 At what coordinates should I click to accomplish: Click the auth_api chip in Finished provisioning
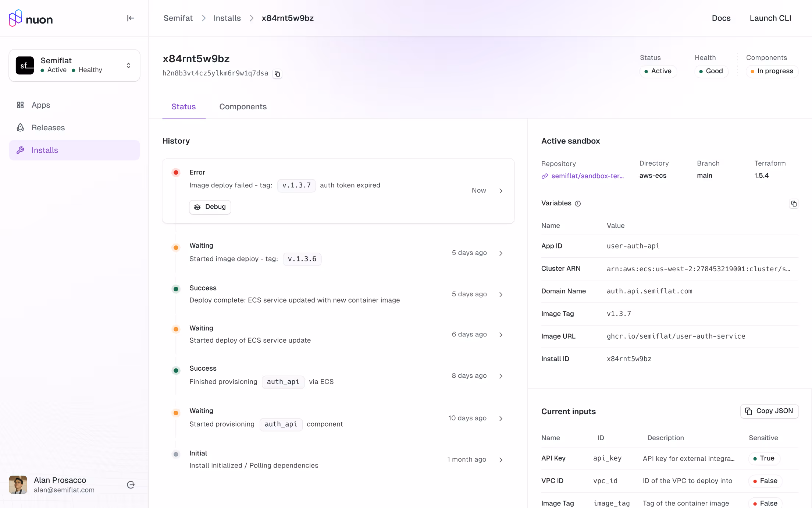point(283,382)
